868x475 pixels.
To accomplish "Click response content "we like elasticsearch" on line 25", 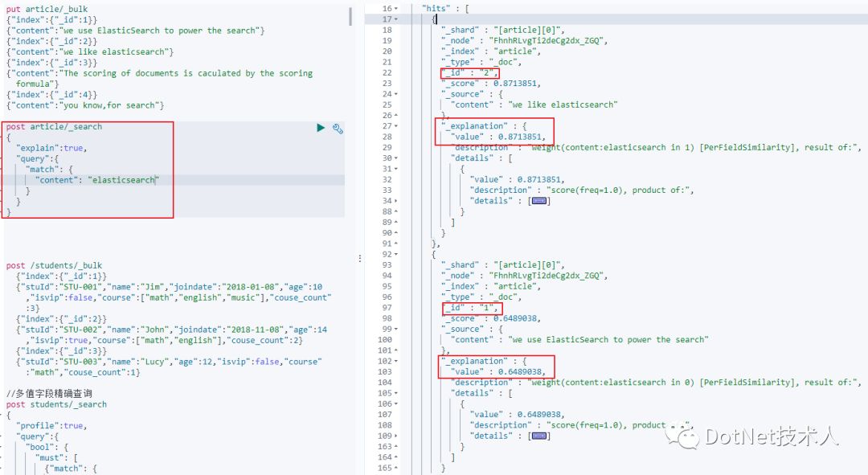I will [534, 104].
